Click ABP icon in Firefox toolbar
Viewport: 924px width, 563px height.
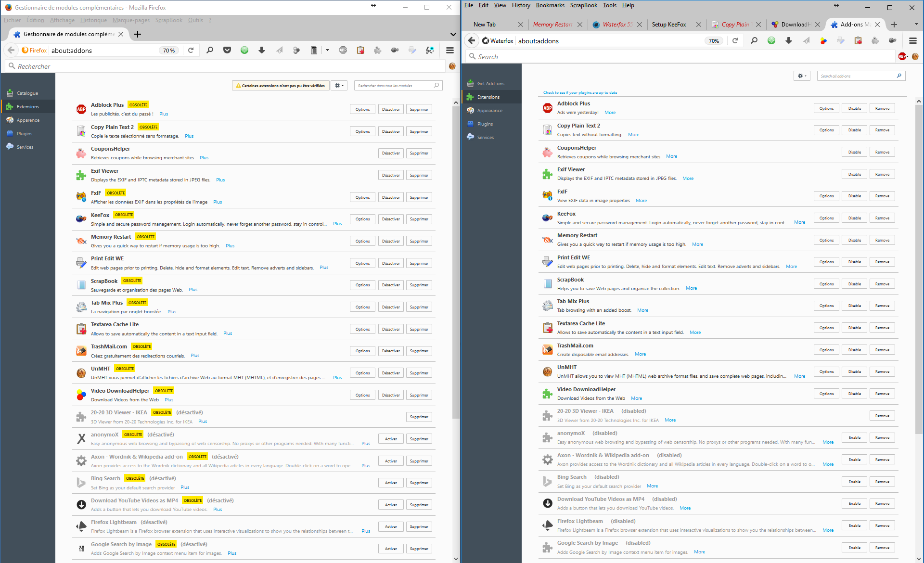pyautogui.click(x=343, y=50)
